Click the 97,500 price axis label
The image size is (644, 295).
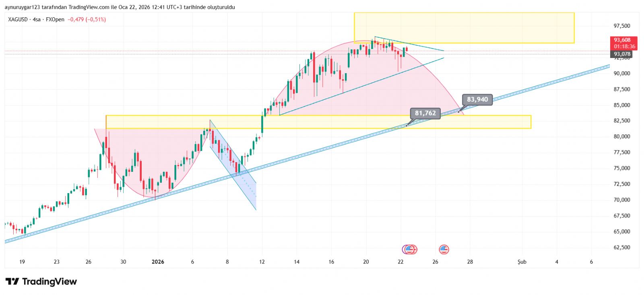622,26
